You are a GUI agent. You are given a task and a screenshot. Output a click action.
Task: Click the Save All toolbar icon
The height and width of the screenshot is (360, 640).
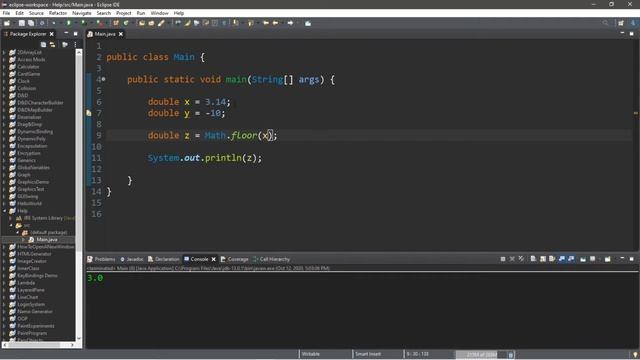pos(31,23)
